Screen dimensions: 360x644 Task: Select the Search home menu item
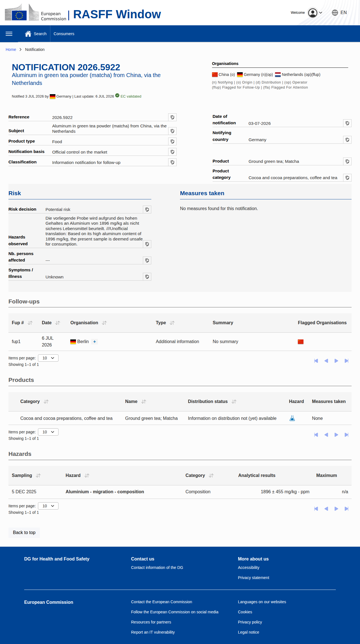36,34
